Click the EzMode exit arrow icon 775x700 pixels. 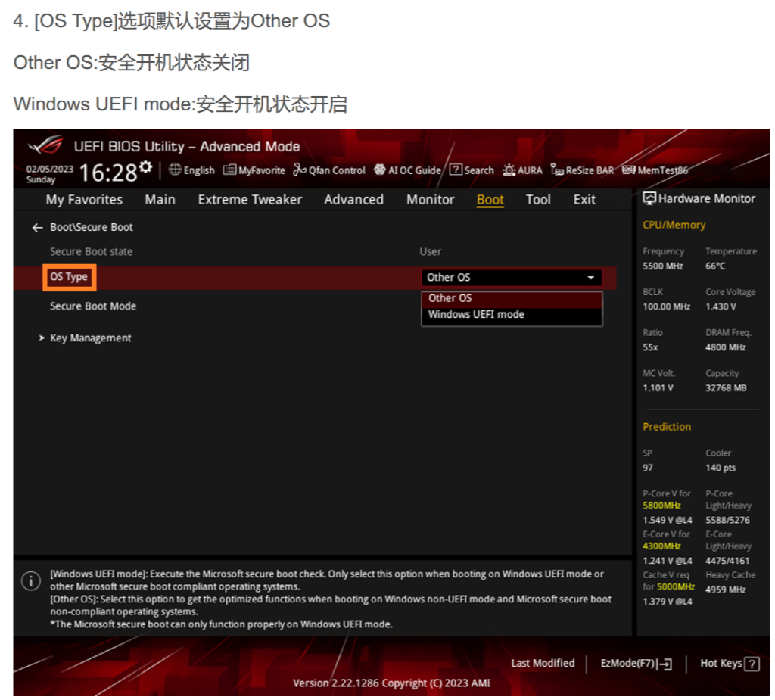point(665,664)
